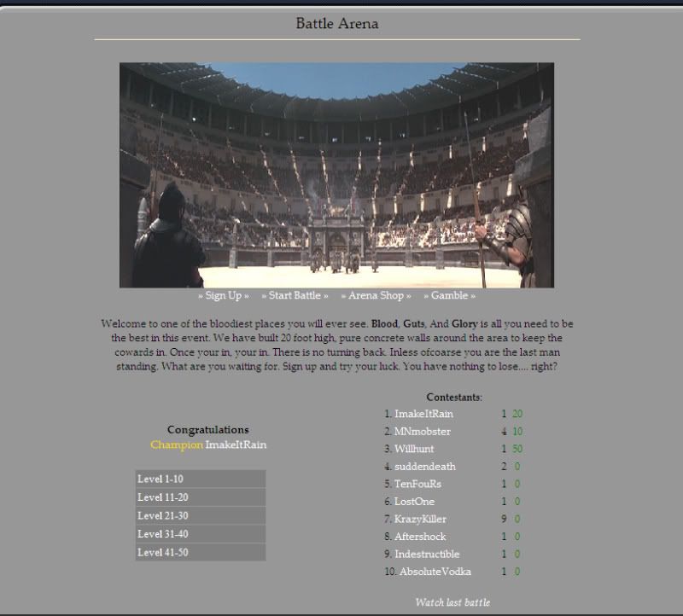Image resolution: width=683 pixels, height=616 pixels.
Task: Open champion ImakeItRain's profile link
Action: (236, 445)
